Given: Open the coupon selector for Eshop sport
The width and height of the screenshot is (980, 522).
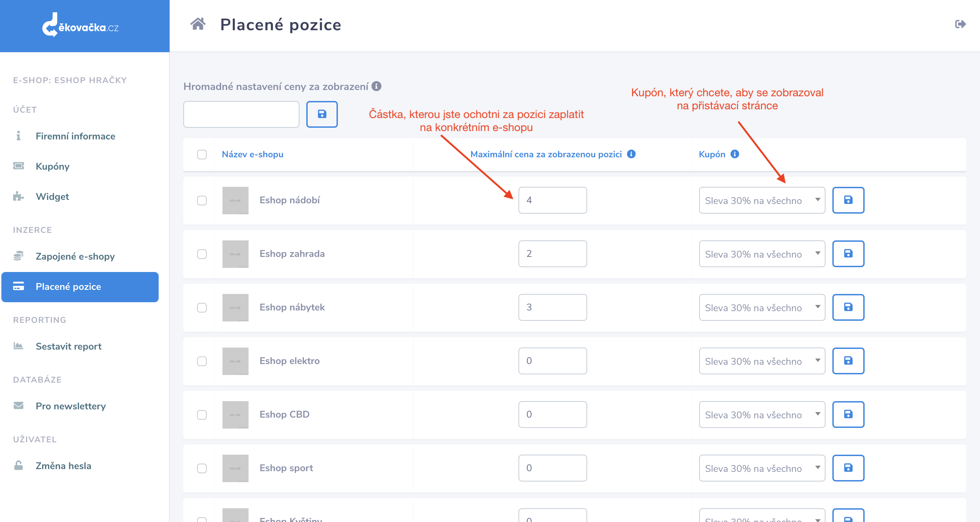Looking at the screenshot, I should tap(762, 468).
